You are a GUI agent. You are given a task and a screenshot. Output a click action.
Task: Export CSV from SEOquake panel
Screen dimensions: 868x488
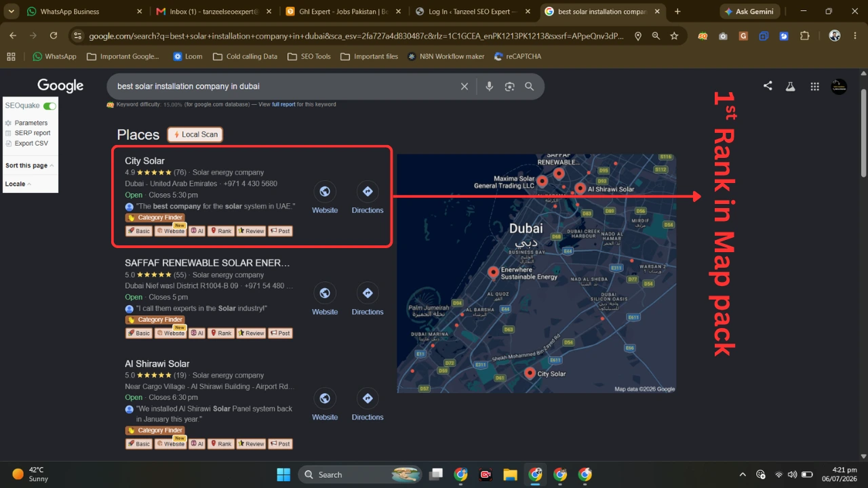point(31,143)
